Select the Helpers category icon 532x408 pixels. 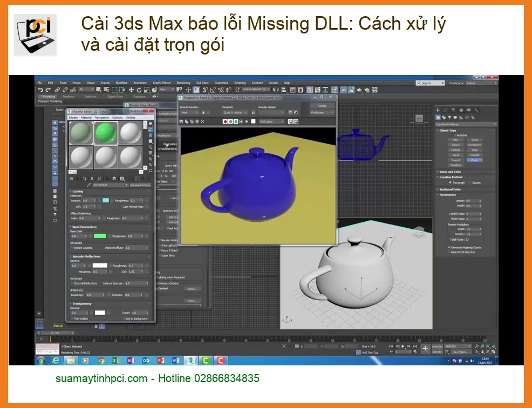coord(461,118)
